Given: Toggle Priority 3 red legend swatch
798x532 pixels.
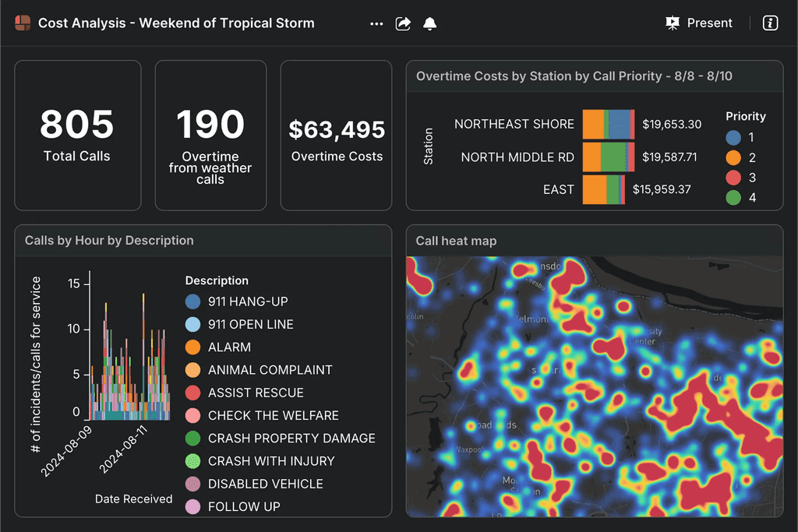Looking at the screenshot, I should pyautogui.click(x=733, y=178).
